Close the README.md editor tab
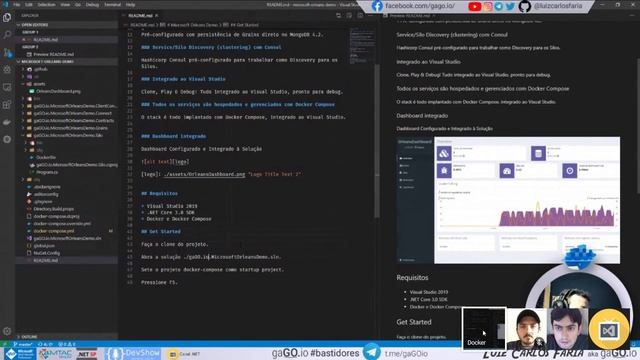This screenshot has height=360, width=640. [156, 16]
